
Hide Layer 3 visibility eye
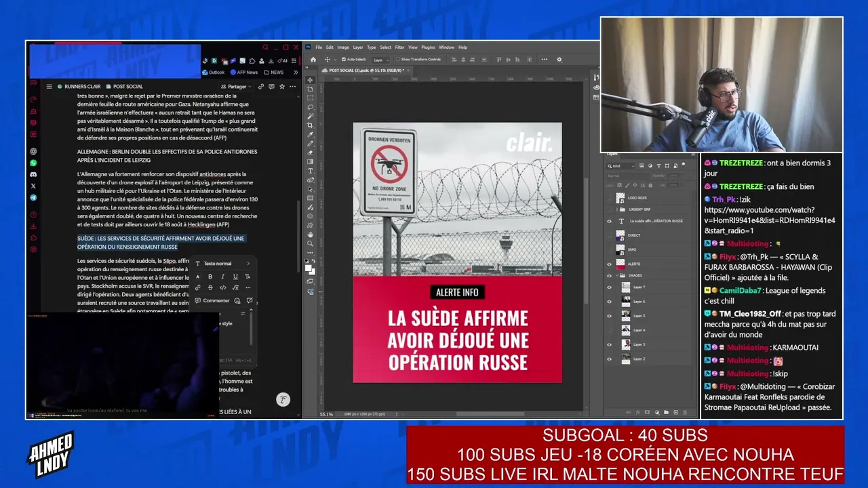click(609, 344)
